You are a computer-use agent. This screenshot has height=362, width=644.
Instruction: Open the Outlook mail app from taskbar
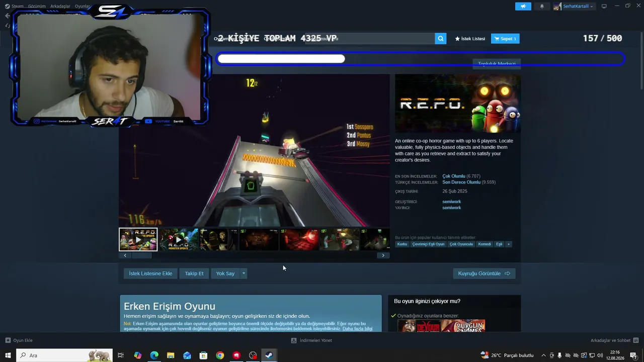tap(187, 355)
